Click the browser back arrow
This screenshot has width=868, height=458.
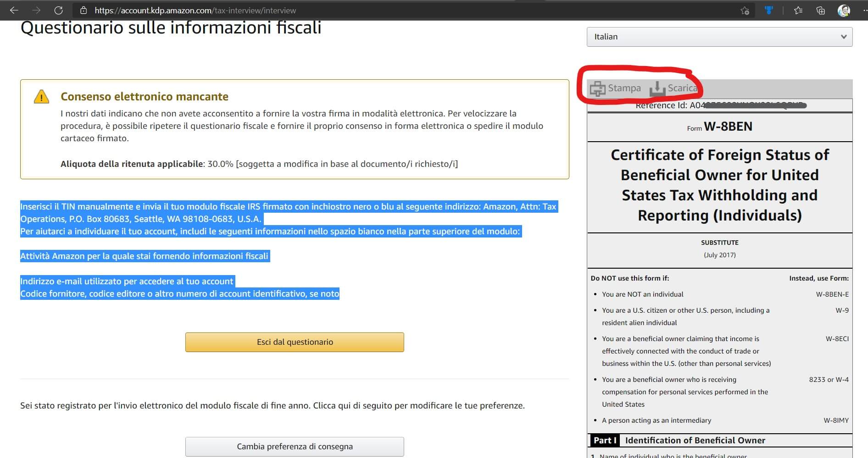coord(14,10)
